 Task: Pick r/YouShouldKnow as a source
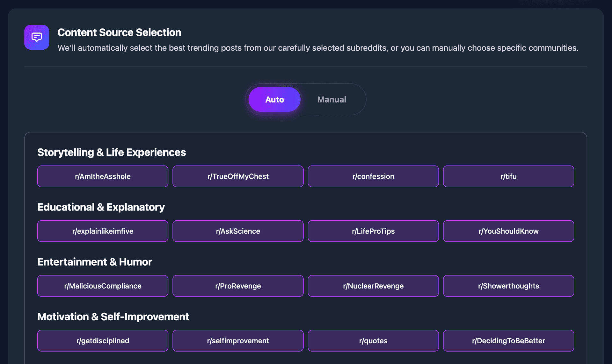[508, 231]
